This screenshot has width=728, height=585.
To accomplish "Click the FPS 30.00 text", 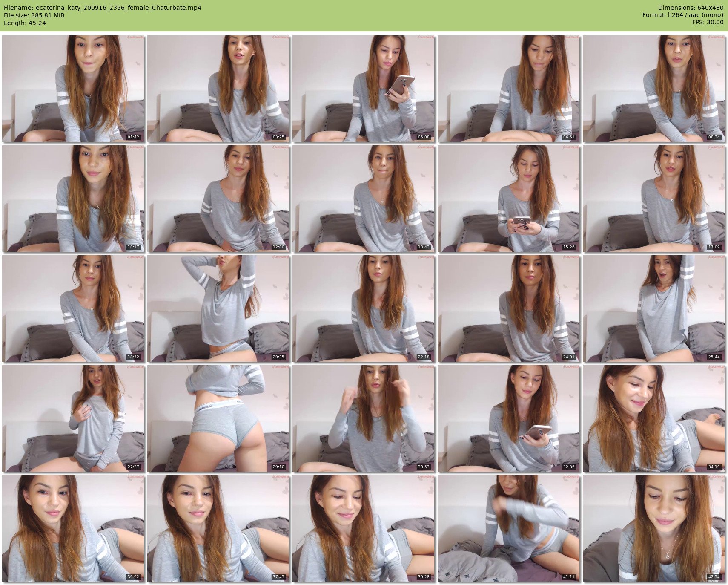I will point(708,22).
